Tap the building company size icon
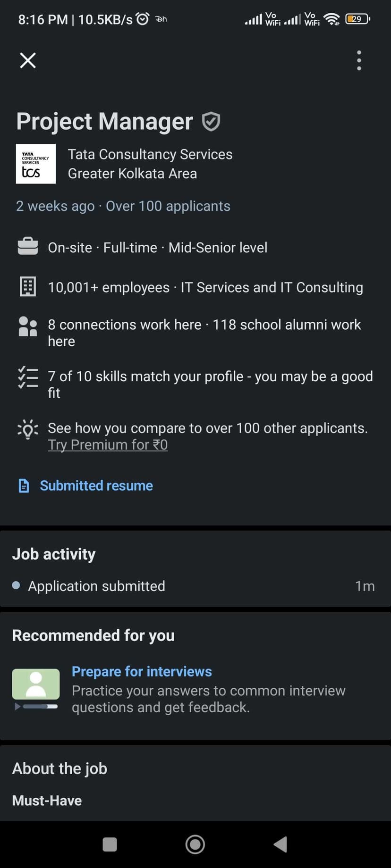This screenshot has height=868, width=391. (x=28, y=287)
